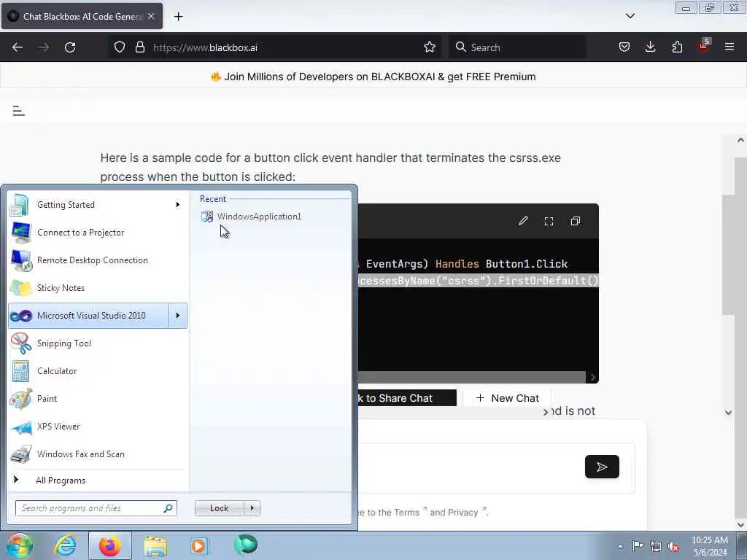
Task: Show hidden system tray icons
Action: (620, 546)
